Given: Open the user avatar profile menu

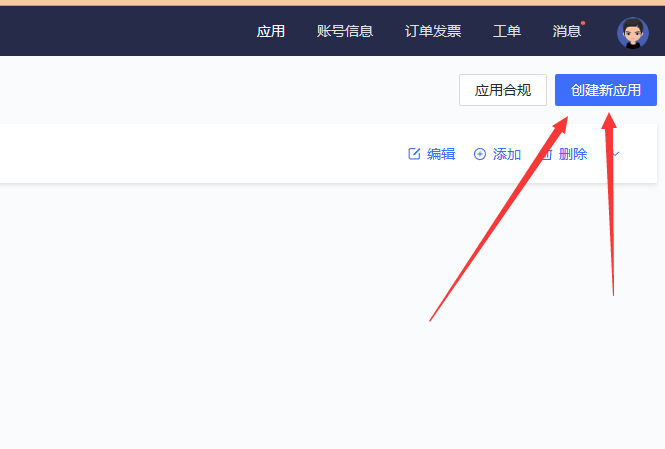Looking at the screenshot, I should pos(632,33).
